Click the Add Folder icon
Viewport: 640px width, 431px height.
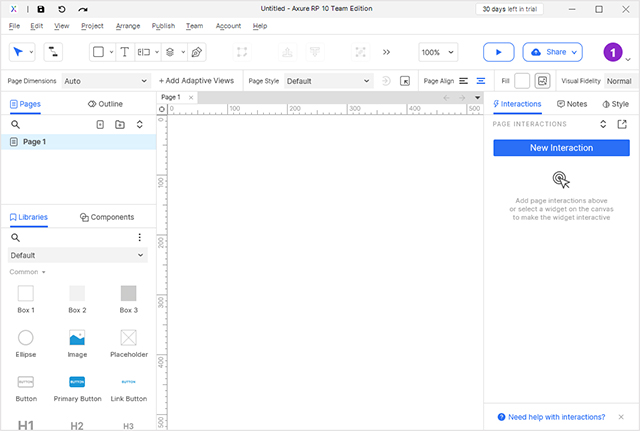120,124
